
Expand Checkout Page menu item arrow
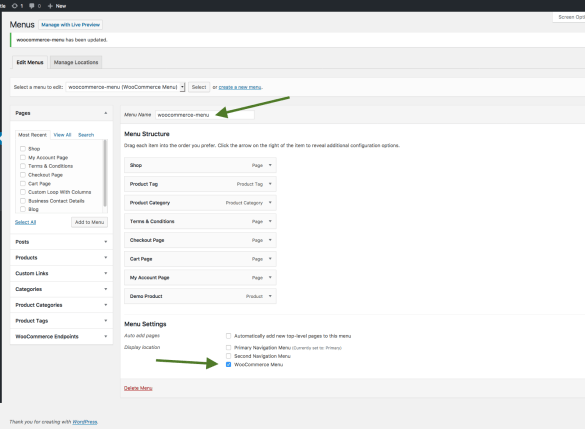(270, 240)
